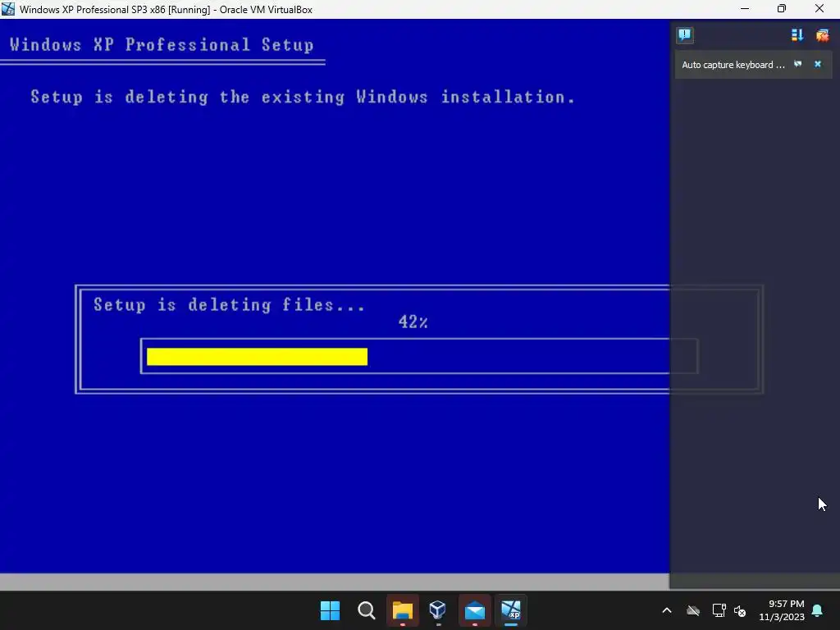Viewport: 840px width, 630px height.
Task: Click the clear all notifications icon
Action: (x=822, y=35)
